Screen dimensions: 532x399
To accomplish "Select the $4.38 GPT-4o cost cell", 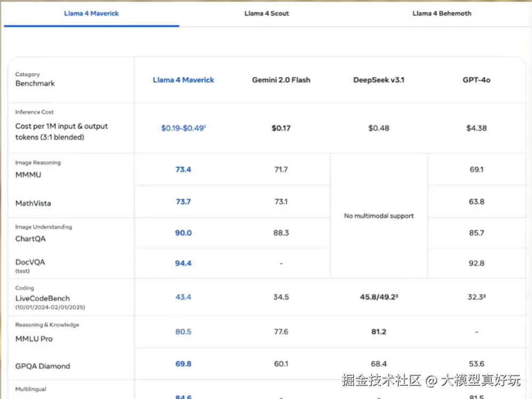I will click(x=477, y=128).
